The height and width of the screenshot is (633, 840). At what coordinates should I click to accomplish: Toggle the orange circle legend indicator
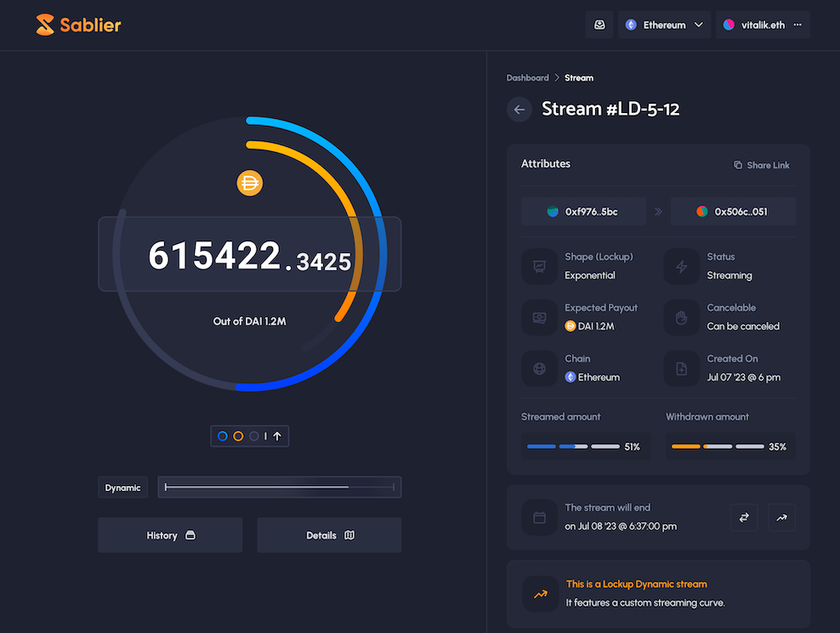pos(238,436)
